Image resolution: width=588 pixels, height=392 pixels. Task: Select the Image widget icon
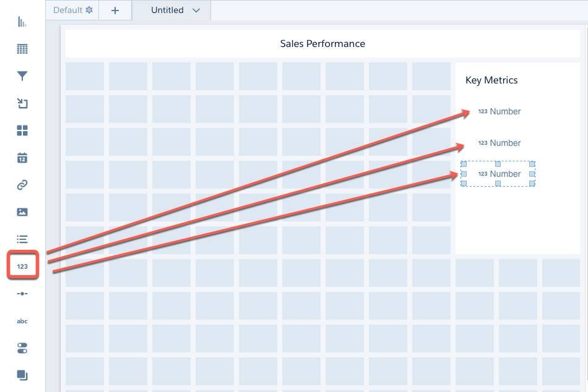tap(22, 212)
